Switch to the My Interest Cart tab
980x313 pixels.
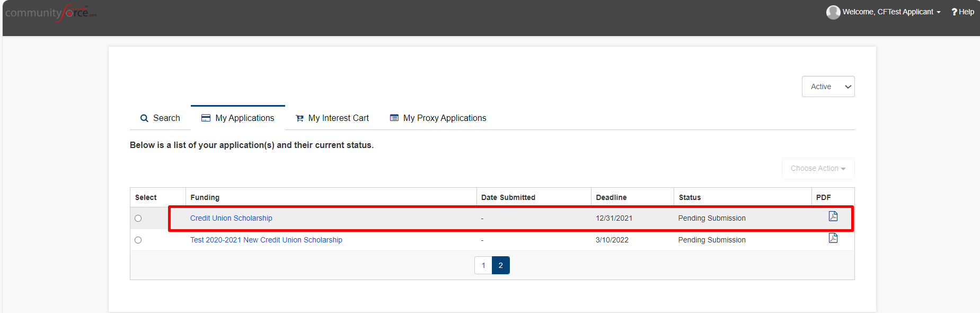tap(332, 118)
